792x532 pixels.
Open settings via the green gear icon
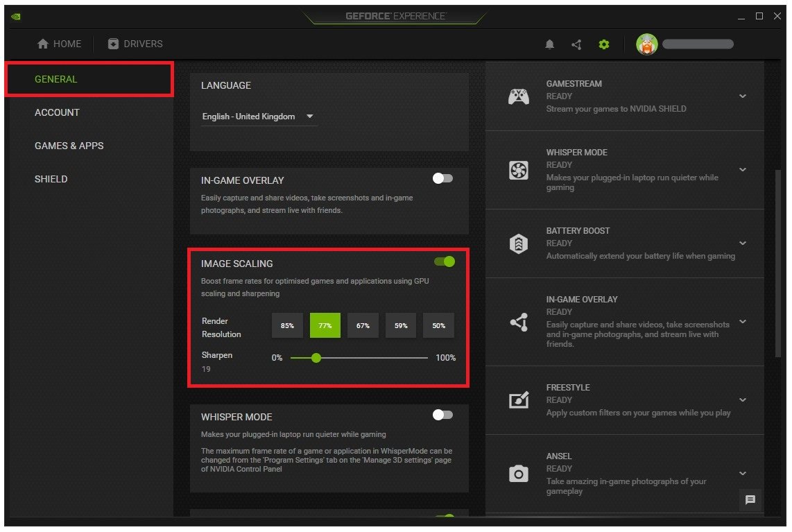coord(604,44)
